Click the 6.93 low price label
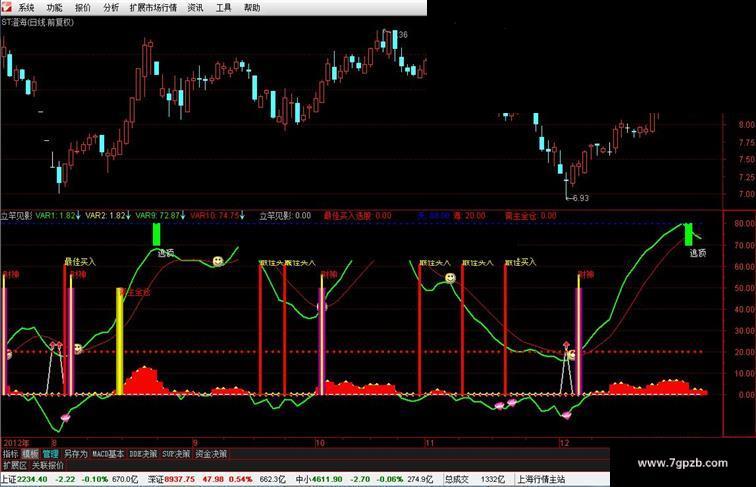 click(580, 198)
